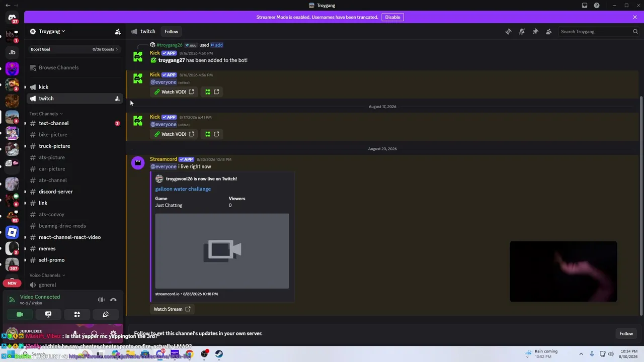Select the car-picture channel
Image resolution: width=644 pixels, height=362 pixels.
(x=74, y=169)
